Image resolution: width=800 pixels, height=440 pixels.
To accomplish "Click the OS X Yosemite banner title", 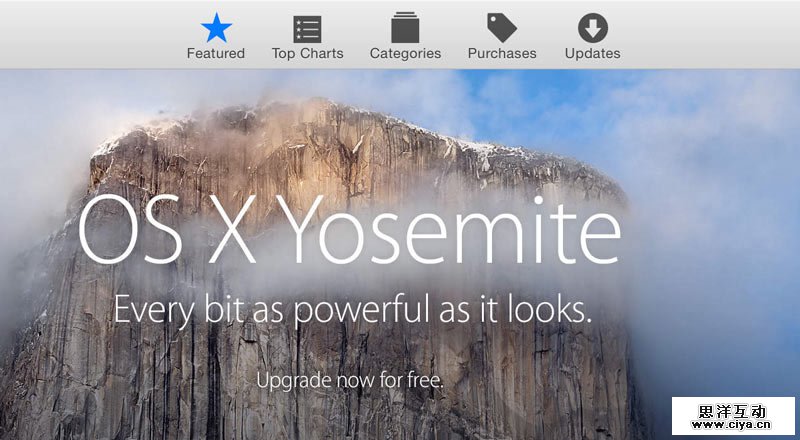I will pyautogui.click(x=350, y=229).
